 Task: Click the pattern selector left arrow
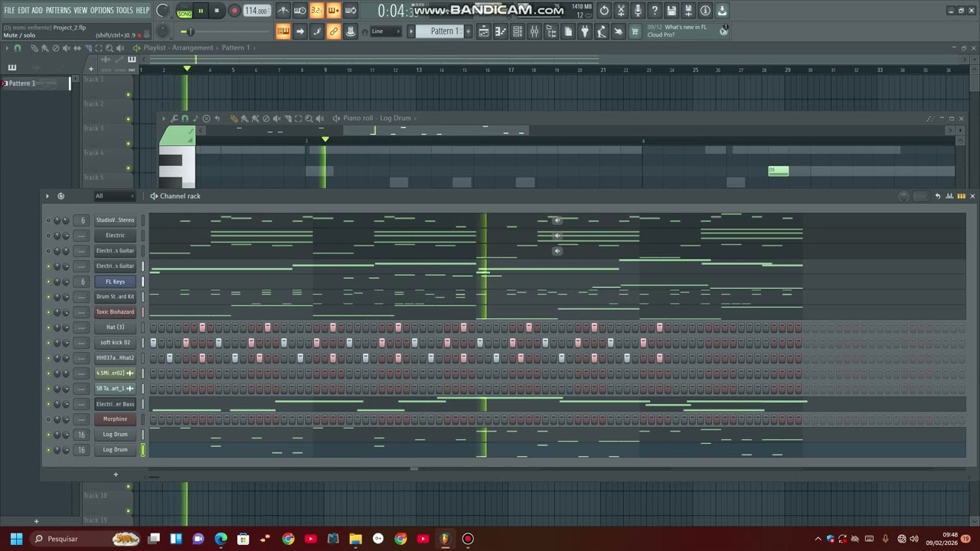411,31
